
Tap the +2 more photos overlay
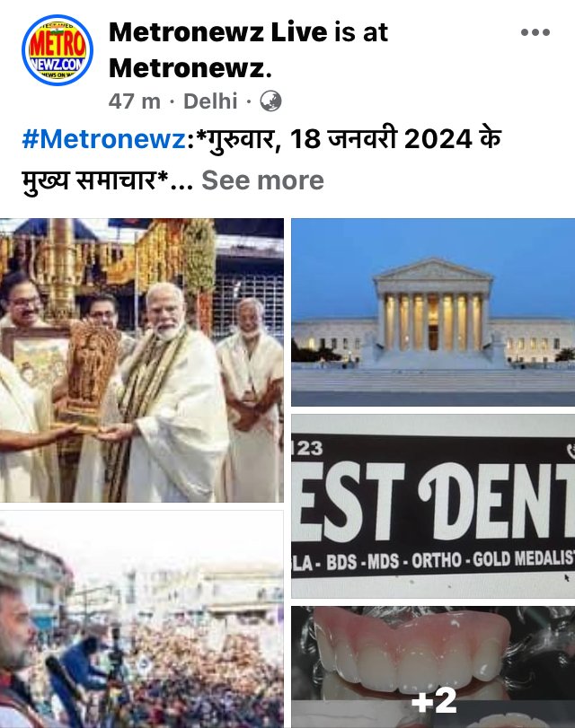click(x=434, y=700)
